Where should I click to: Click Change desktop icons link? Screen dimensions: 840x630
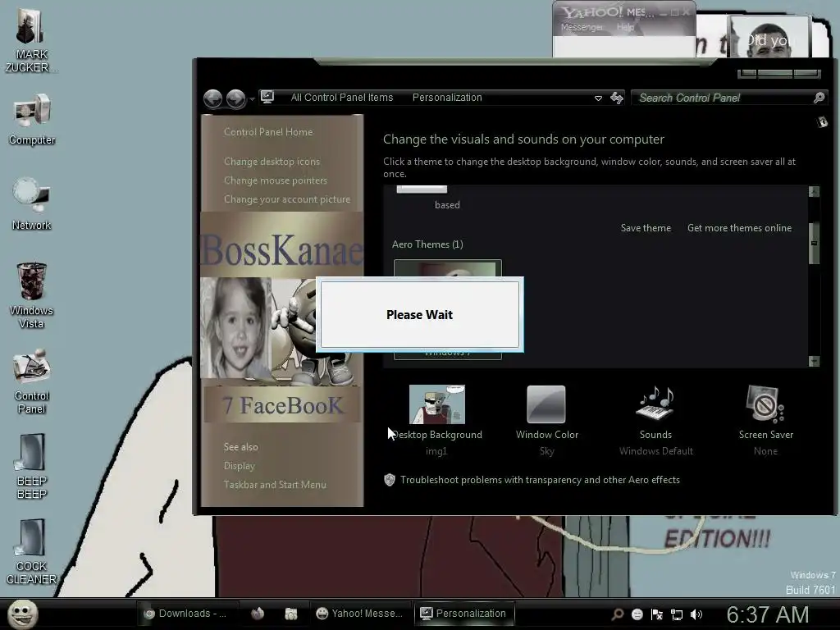(x=272, y=162)
